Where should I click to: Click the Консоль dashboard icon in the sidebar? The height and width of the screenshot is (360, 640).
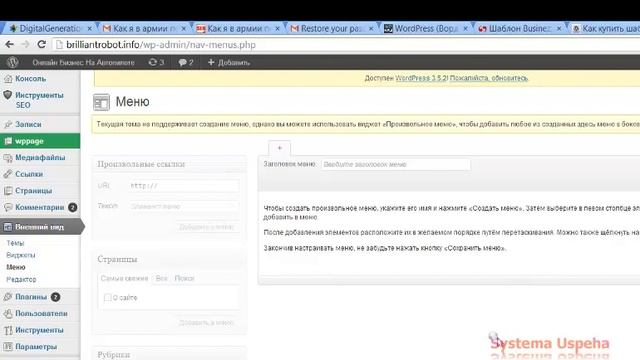pos(8,79)
